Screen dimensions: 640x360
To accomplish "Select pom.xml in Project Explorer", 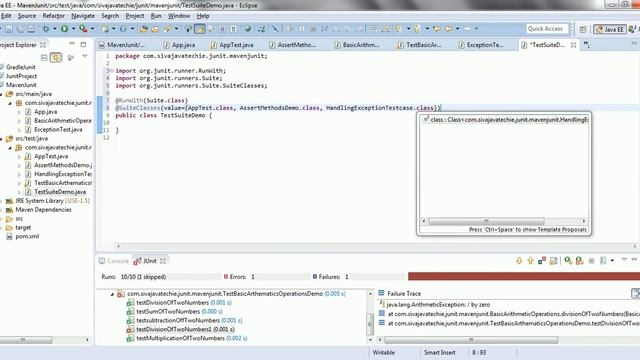I will [x=27, y=236].
